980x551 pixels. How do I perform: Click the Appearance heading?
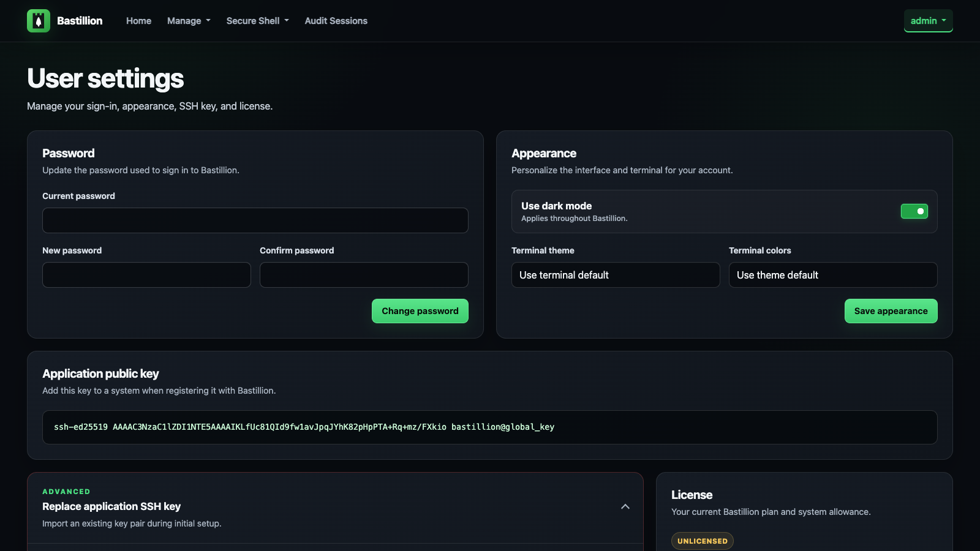[544, 153]
